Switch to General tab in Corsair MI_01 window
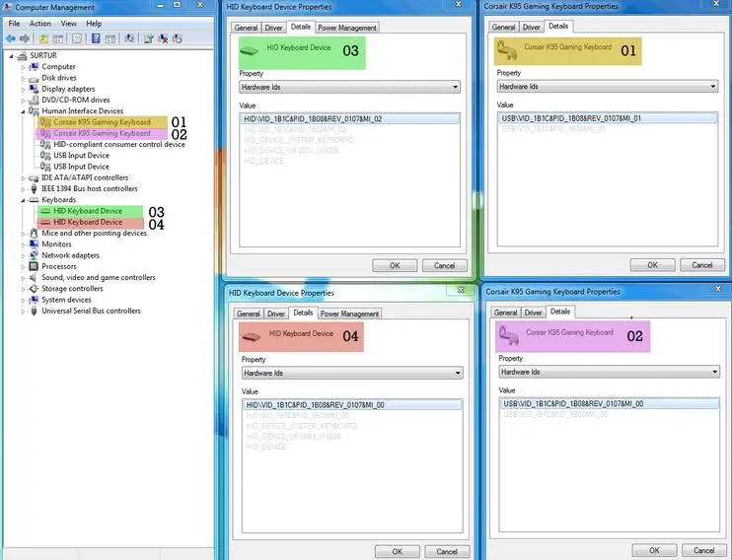 (x=504, y=27)
